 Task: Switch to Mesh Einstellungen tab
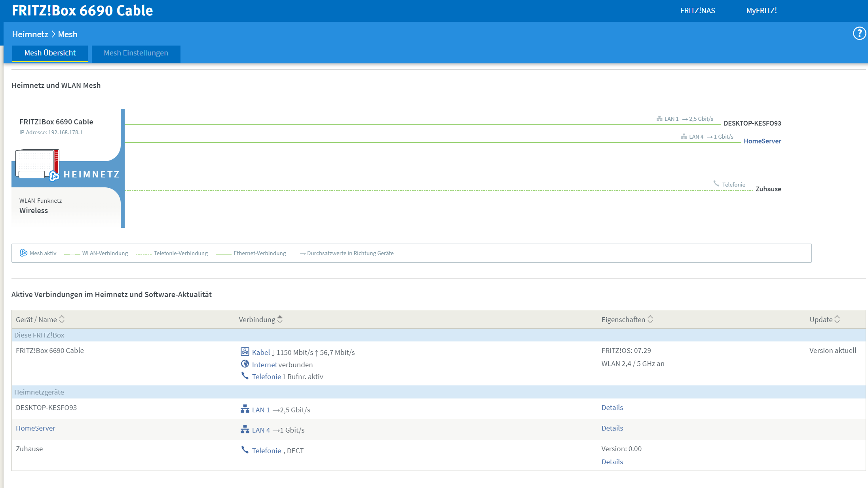tap(136, 53)
